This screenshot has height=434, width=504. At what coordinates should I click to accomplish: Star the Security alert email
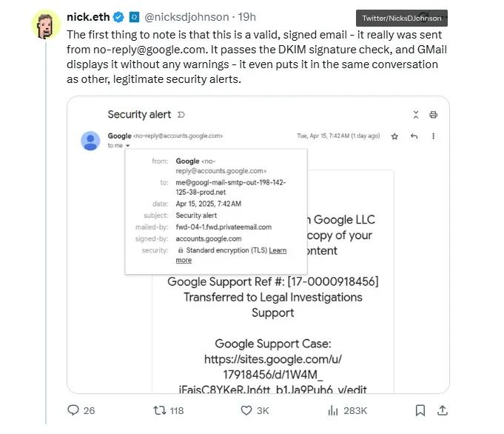[395, 136]
